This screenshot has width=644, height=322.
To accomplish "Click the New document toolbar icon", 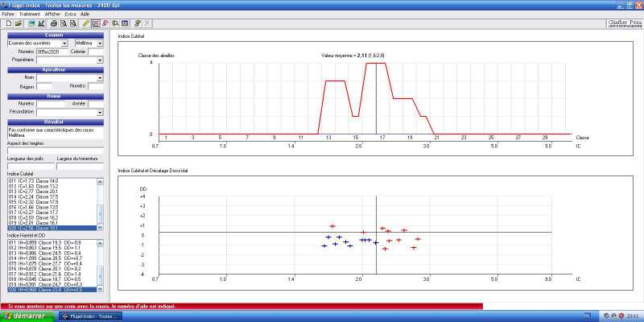I will click(x=7, y=23).
